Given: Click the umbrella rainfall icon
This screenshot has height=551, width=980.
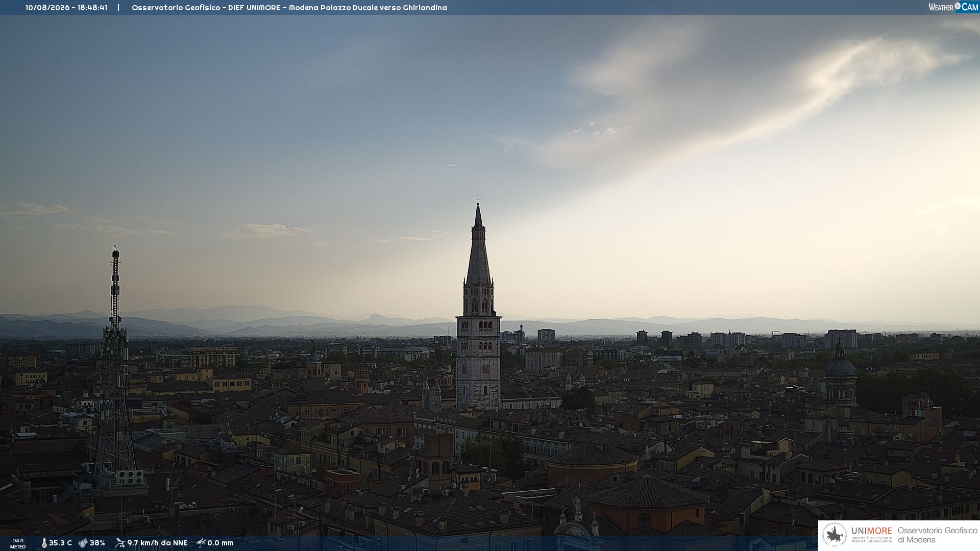Looking at the screenshot, I should pyautogui.click(x=201, y=543).
